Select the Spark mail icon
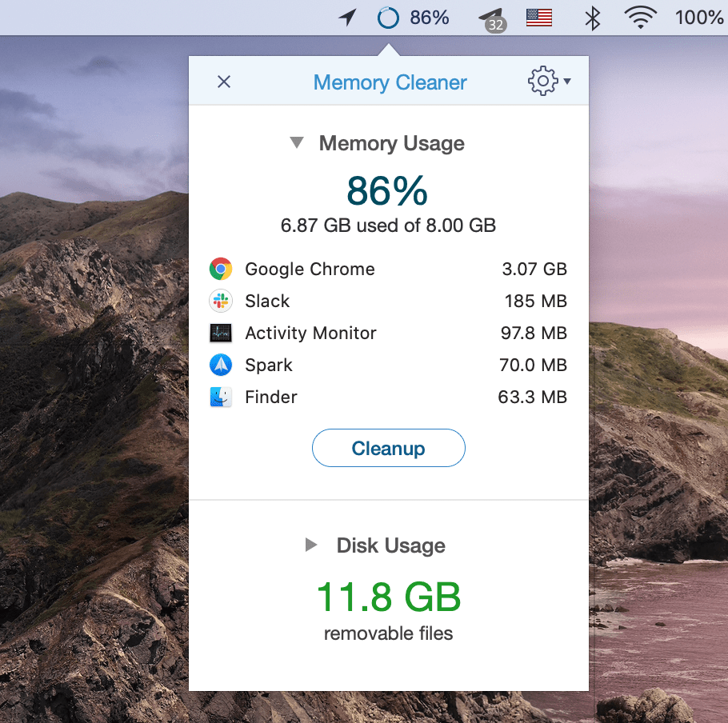Image resolution: width=728 pixels, height=723 pixels. pos(220,365)
